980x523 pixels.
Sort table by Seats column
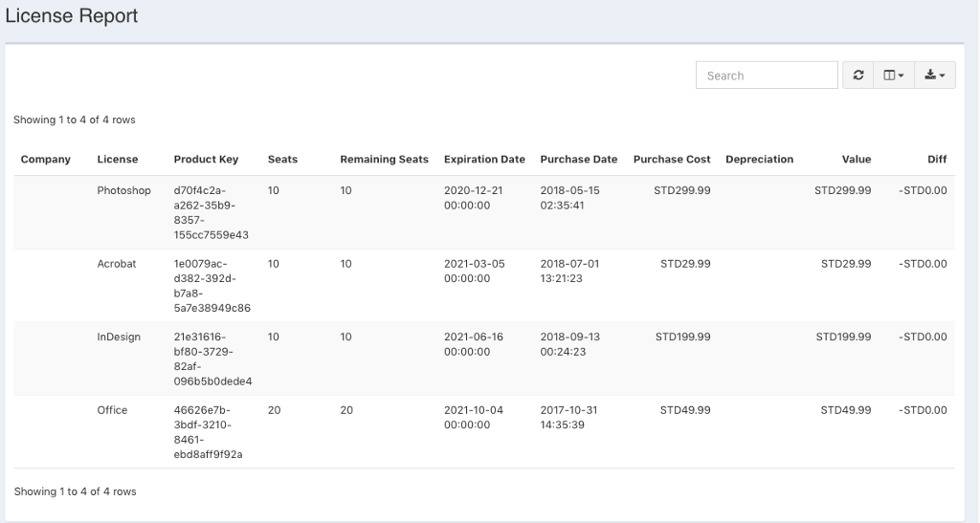[x=282, y=160]
